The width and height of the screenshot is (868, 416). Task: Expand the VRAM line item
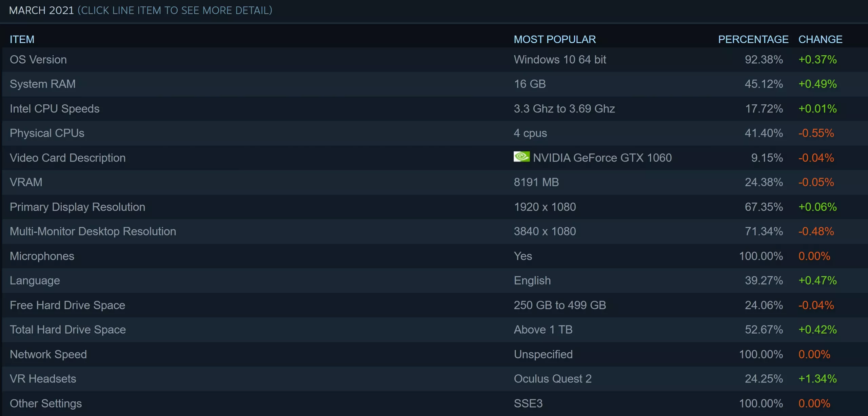click(x=26, y=182)
